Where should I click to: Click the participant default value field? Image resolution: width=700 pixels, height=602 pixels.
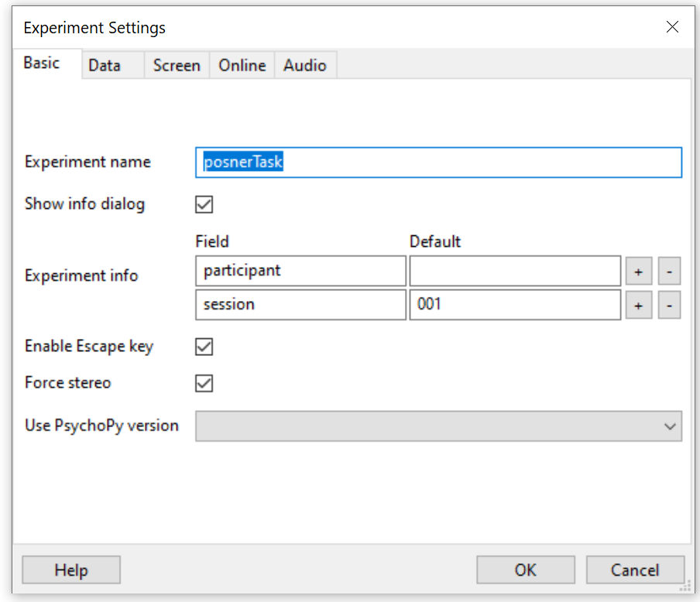pos(515,272)
